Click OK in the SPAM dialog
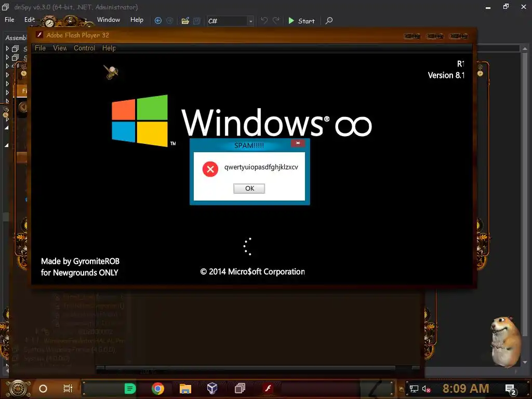 (249, 188)
